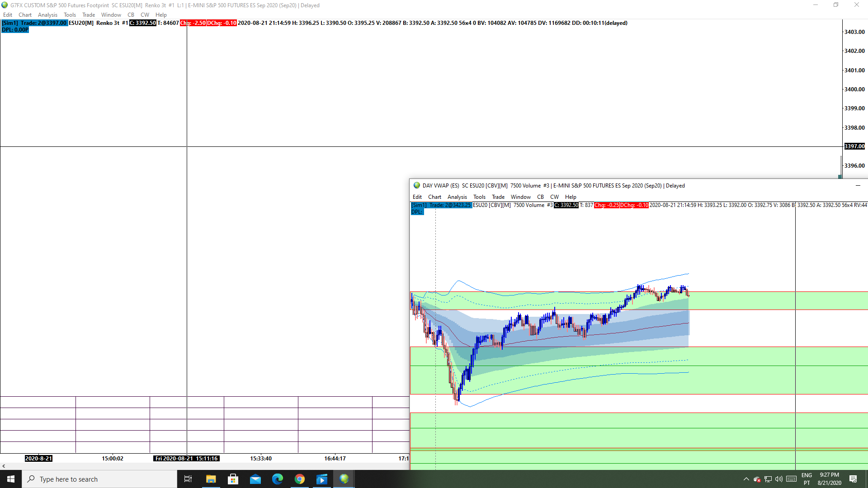
Task: Click the chart scrollbar left arrow
Action: tap(4, 466)
